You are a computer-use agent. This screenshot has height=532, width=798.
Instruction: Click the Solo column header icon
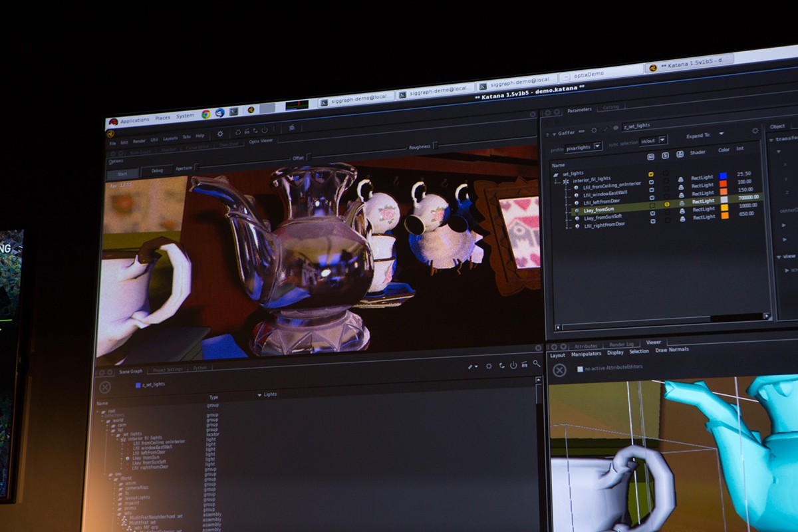pos(665,155)
